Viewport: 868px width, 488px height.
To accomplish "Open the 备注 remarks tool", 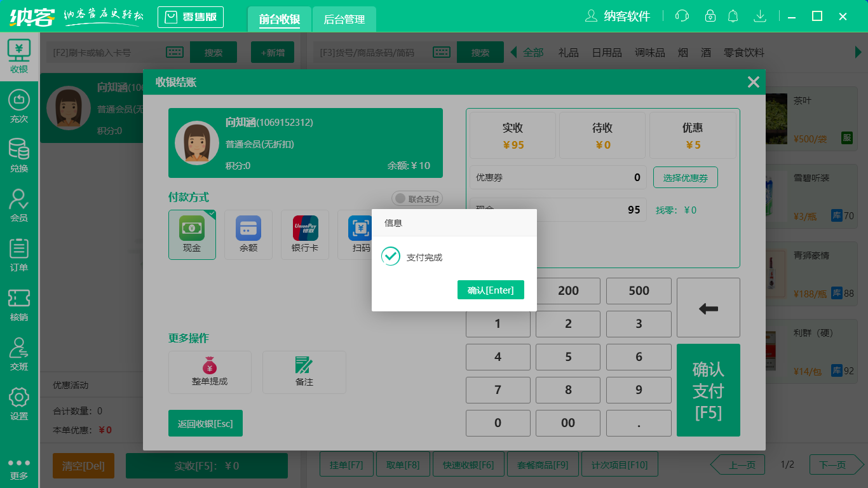I will [304, 372].
